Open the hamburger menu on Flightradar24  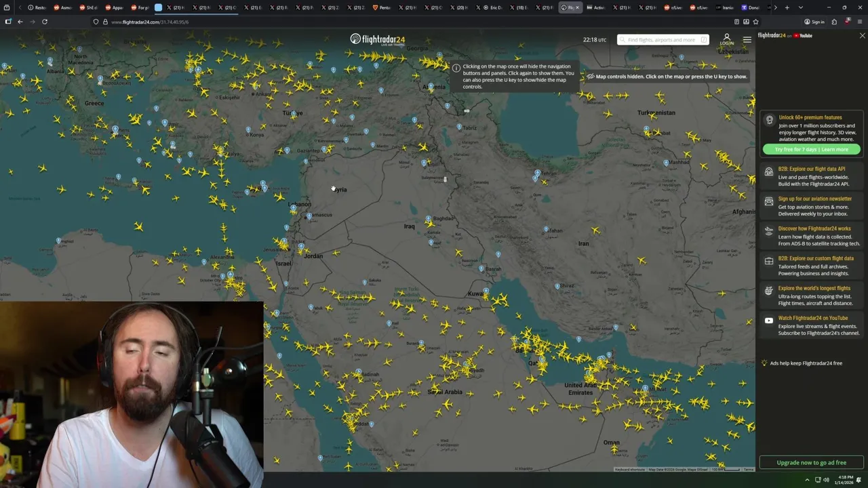point(747,39)
